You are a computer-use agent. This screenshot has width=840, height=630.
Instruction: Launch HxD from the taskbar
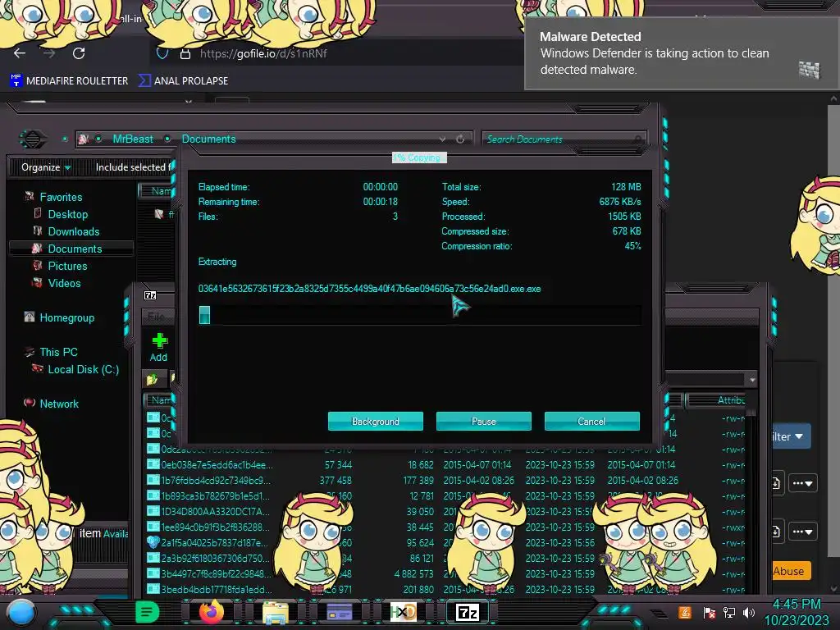click(x=403, y=612)
